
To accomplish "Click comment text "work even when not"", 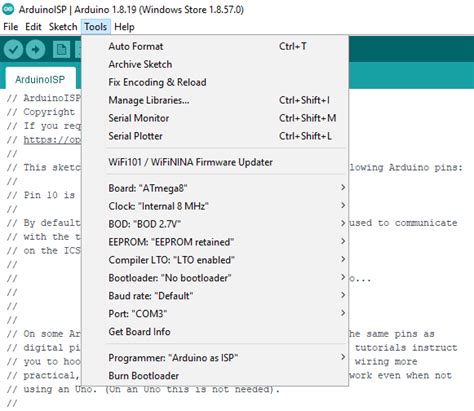I will (x=400, y=376).
